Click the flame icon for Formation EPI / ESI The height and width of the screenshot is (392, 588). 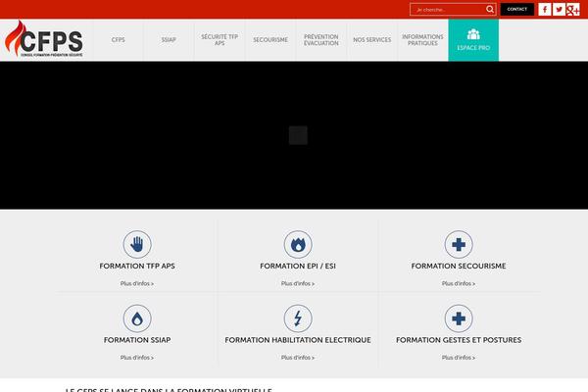click(x=298, y=244)
